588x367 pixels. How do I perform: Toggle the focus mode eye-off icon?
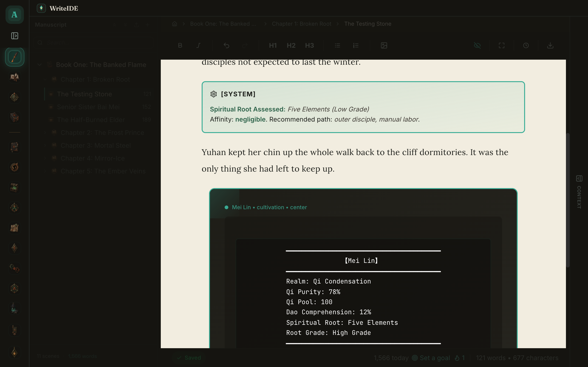(477, 45)
